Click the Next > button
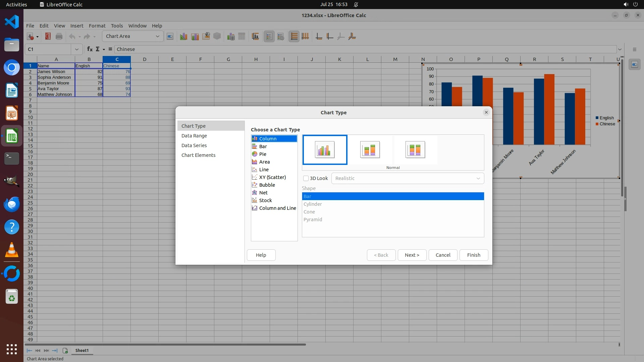The height and width of the screenshot is (362, 644). coord(412,255)
